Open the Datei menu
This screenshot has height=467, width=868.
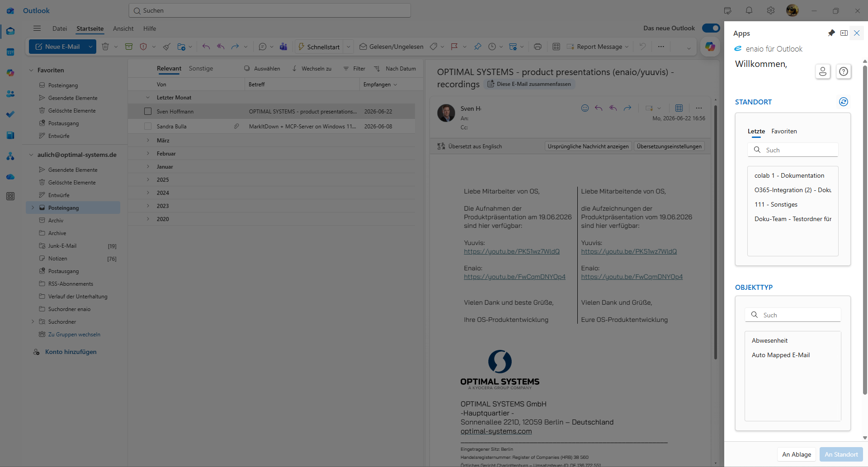coord(60,28)
